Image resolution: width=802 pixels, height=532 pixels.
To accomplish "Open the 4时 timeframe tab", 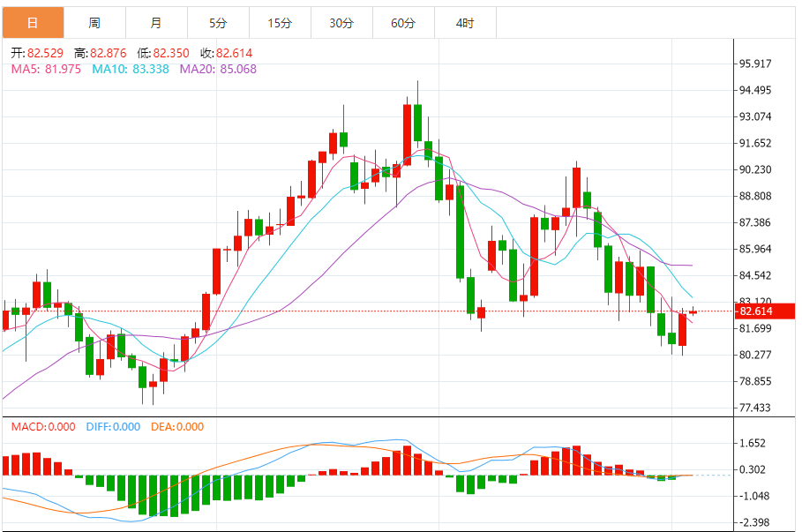I will (466, 23).
